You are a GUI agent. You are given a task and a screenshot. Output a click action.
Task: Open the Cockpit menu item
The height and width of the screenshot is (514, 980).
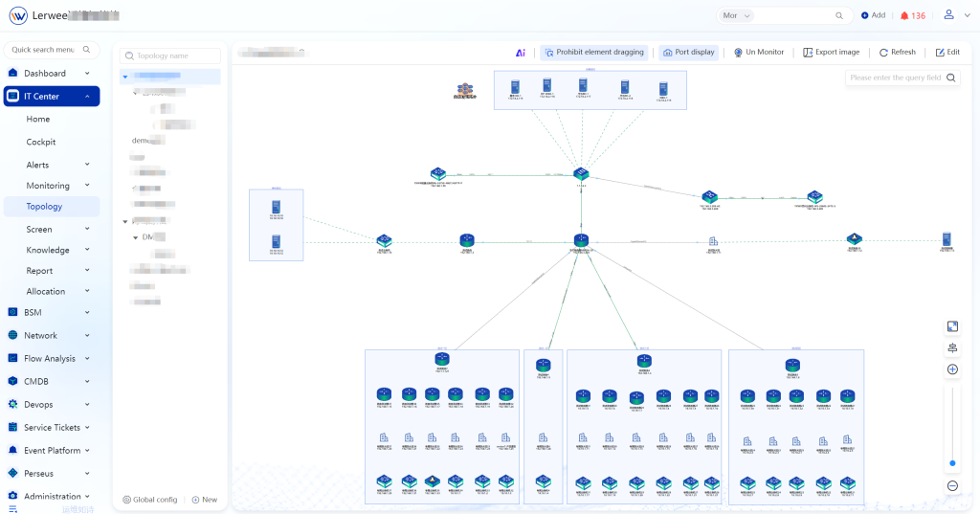point(41,142)
